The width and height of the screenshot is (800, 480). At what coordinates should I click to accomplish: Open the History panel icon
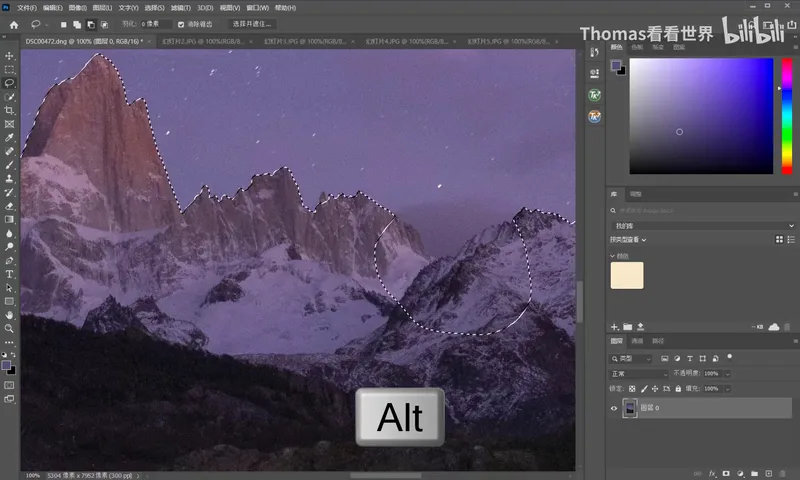tap(594, 52)
